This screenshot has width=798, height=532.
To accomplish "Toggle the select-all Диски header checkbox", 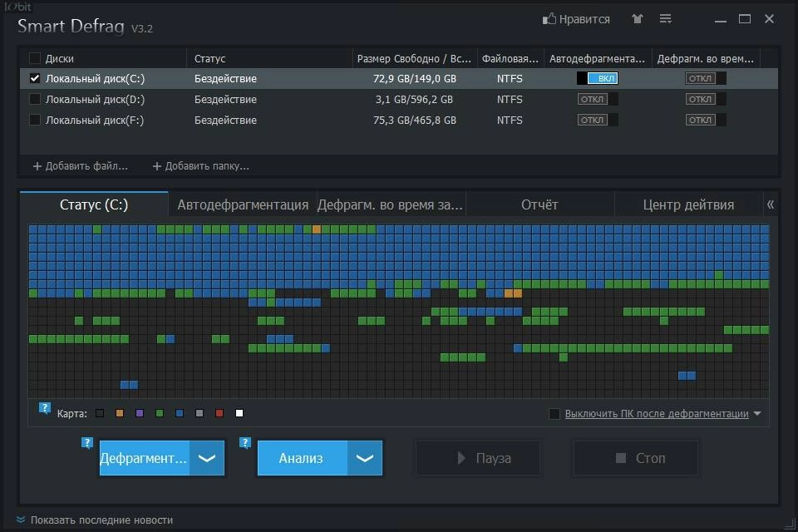I will 35,58.
